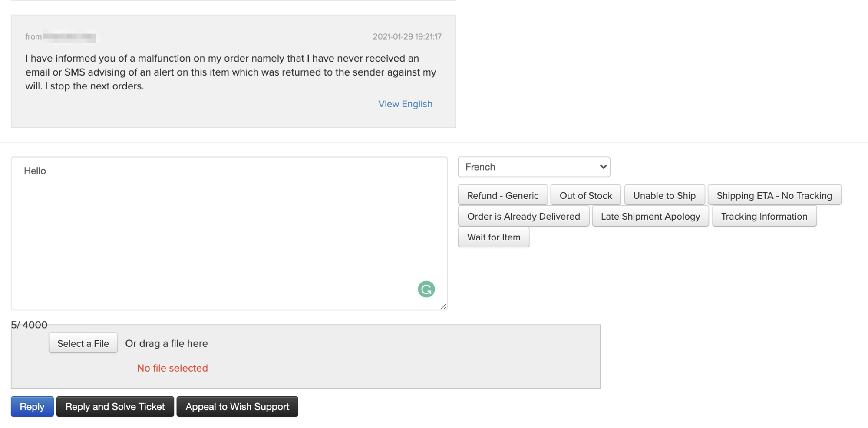Send message with the blue Reply button
The height and width of the screenshot is (428, 868).
coord(32,407)
